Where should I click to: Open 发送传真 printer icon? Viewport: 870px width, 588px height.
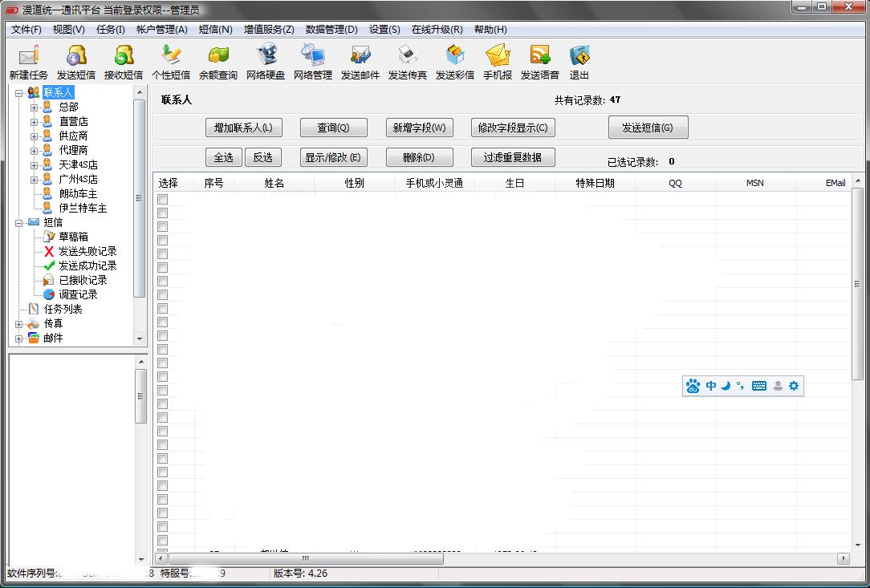coord(408,62)
